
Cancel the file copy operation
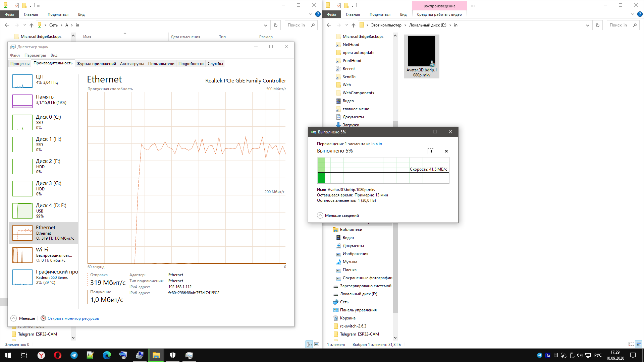pos(446,151)
